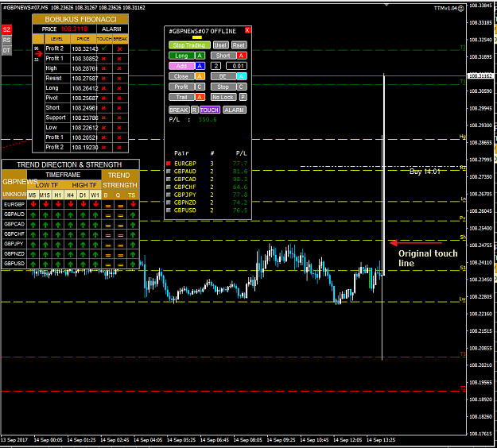
Task: Click the C box beside Profit
Action: click(x=200, y=87)
